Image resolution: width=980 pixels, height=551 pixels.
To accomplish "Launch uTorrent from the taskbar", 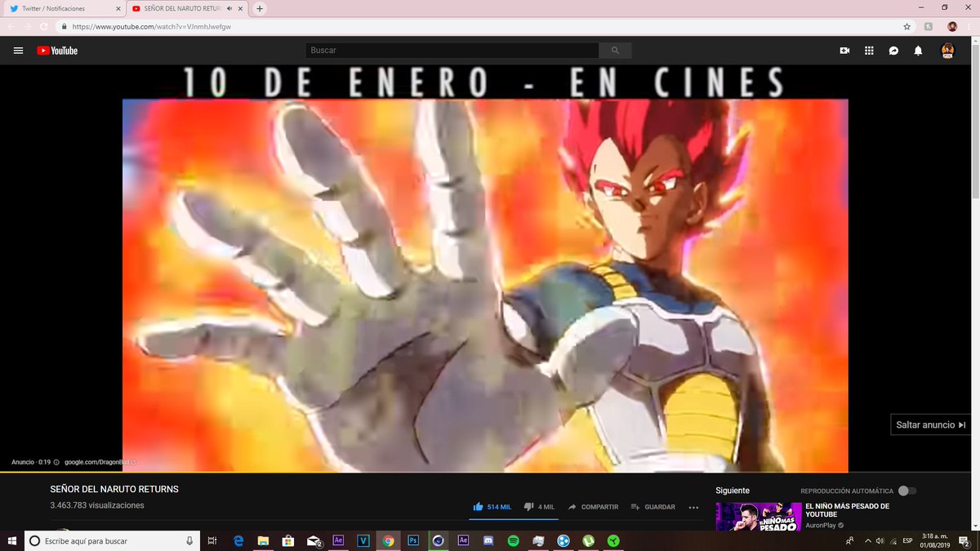I will coord(588,540).
